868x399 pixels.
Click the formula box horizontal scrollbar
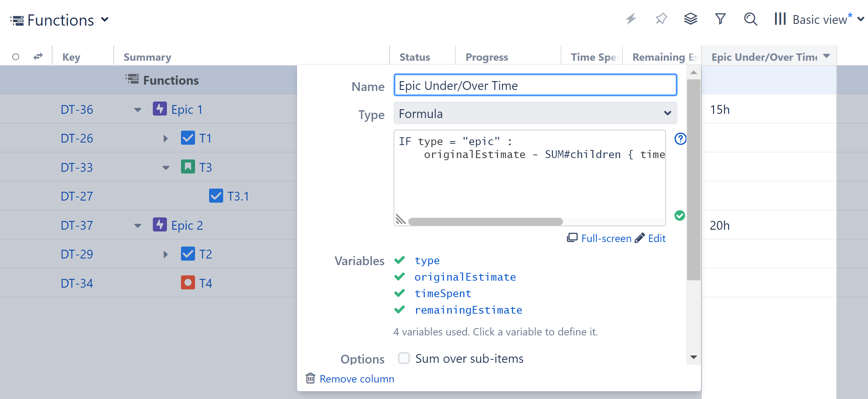[x=485, y=222]
